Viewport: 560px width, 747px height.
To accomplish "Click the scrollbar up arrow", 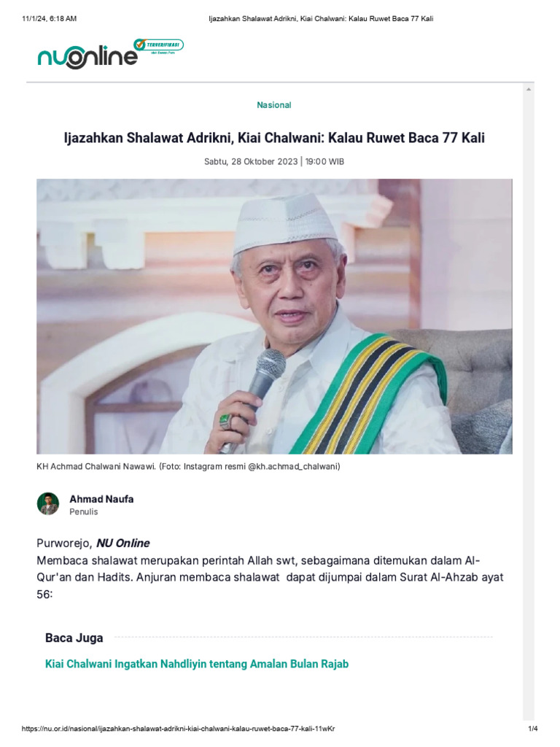I will pos(528,89).
